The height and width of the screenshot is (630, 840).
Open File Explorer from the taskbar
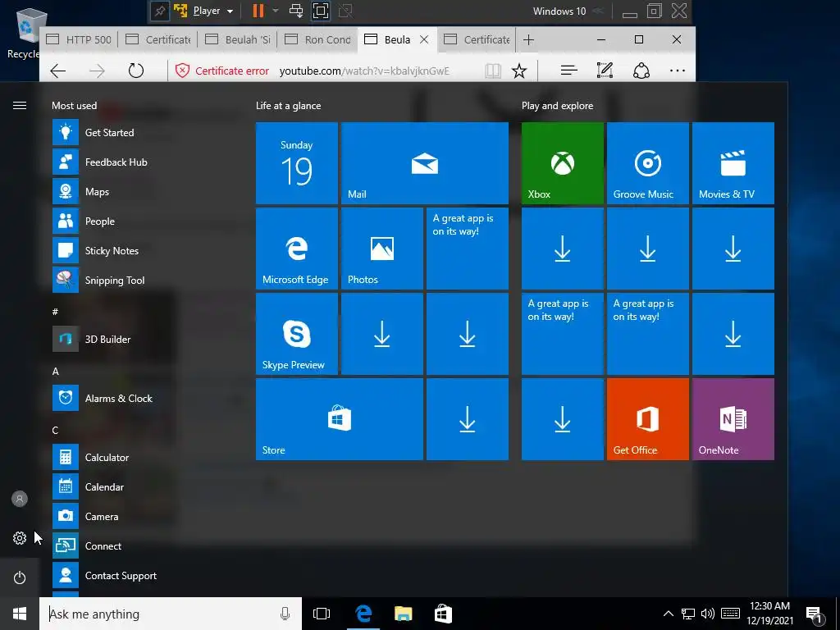click(x=403, y=614)
